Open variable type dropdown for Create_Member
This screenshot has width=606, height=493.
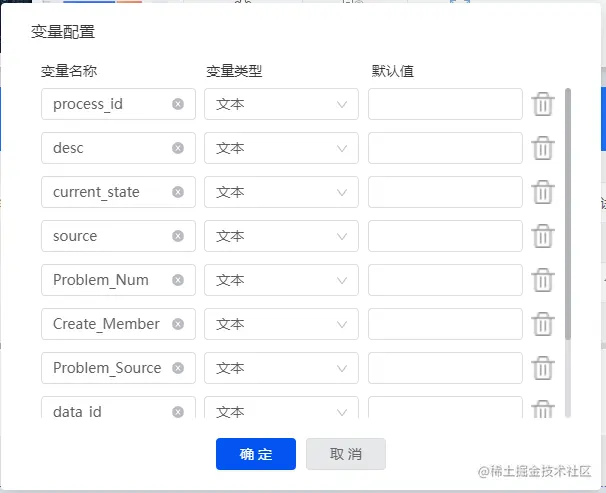(x=281, y=324)
